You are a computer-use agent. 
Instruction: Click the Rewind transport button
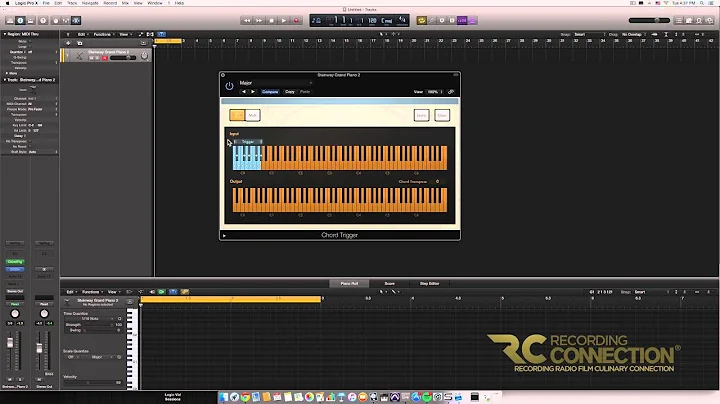[247, 21]
